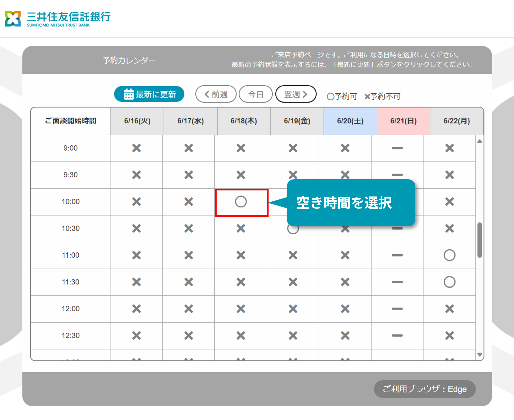Click the X mark at 12:00 on 6/20(土)
514x420 pixels.
pos(345,309)
